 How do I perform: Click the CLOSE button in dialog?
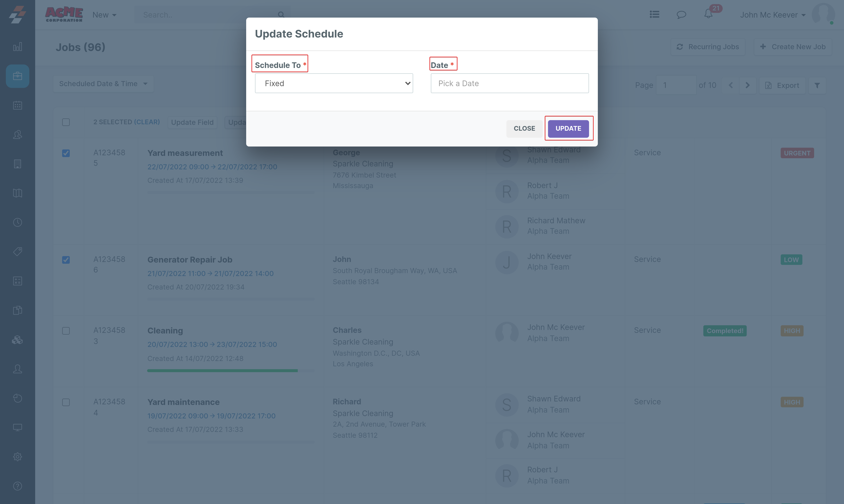pyautogui.click(x=524, y=128)
